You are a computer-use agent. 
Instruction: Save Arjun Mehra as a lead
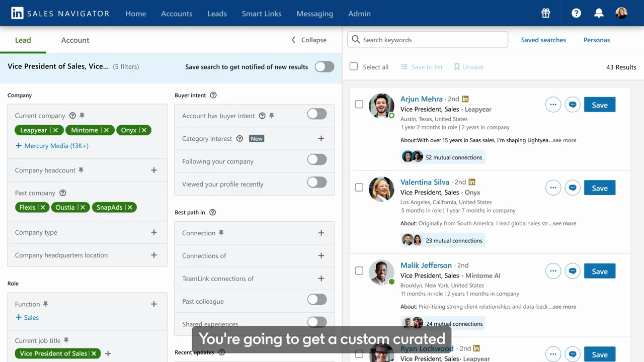(600, 105)
